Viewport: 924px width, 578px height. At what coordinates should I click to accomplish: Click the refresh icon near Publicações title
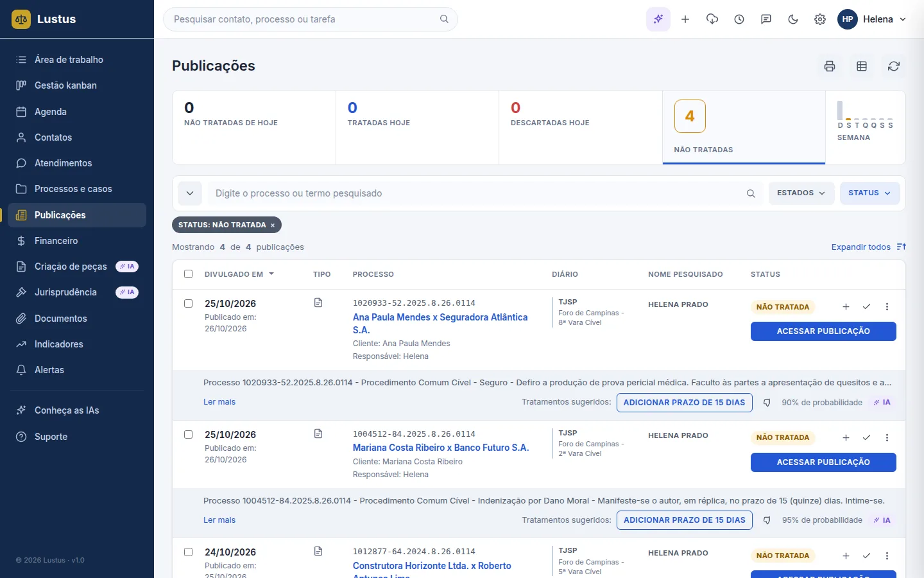click(894, 66)
